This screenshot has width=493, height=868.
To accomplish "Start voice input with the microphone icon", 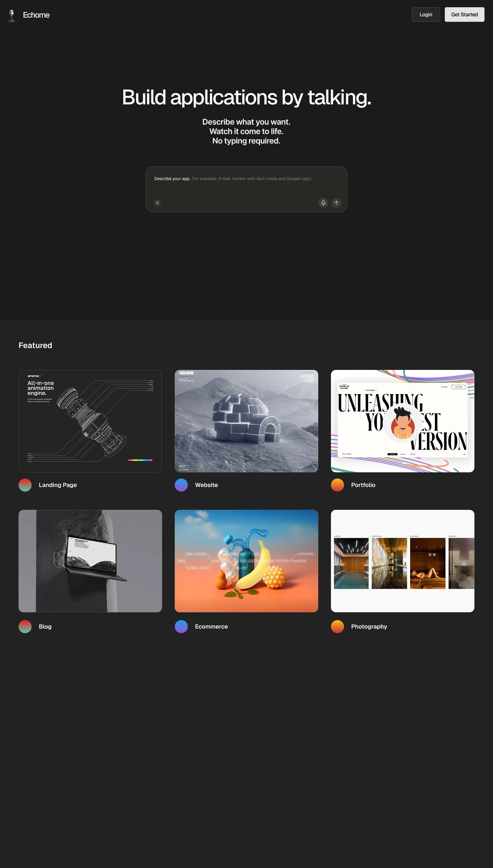I will click(323, 203).
